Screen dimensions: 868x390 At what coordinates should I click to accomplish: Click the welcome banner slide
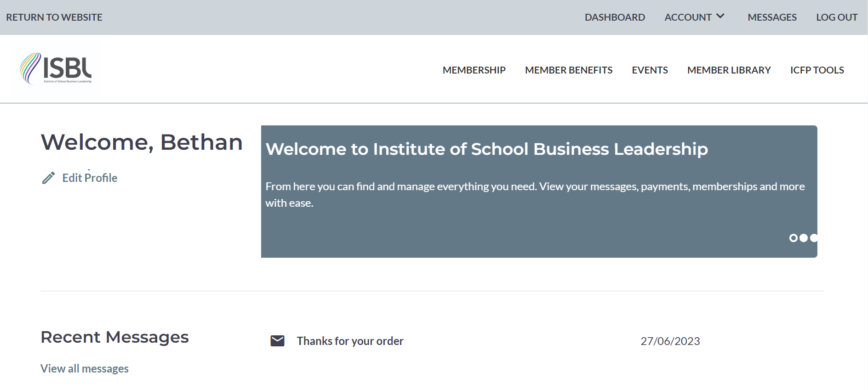pos(539,192)
